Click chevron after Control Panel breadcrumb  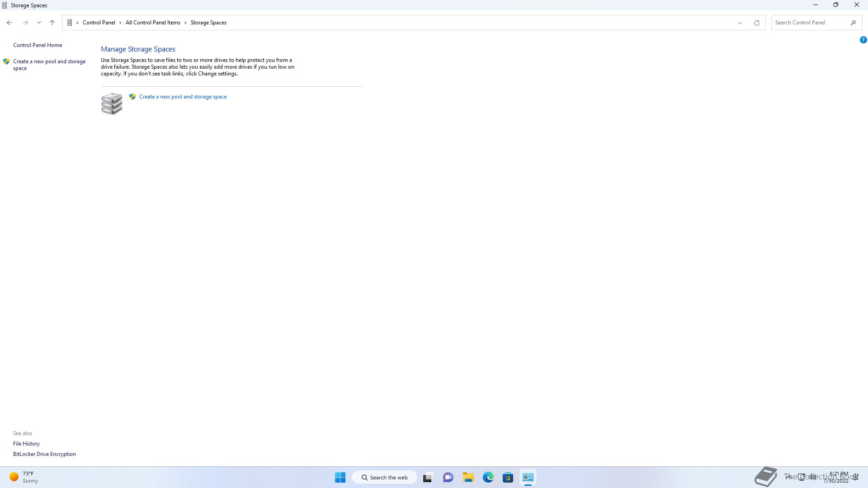coord(120,23)
